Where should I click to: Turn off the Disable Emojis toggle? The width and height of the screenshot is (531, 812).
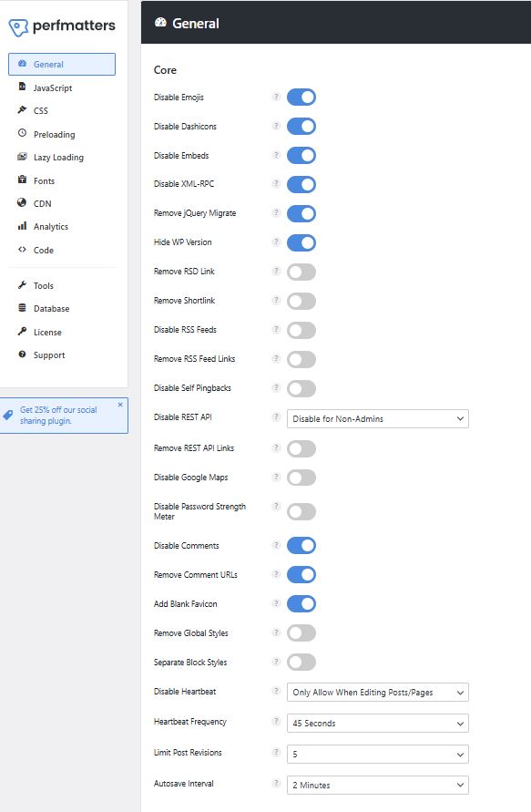pyautogui.click(x=301, y=97)
